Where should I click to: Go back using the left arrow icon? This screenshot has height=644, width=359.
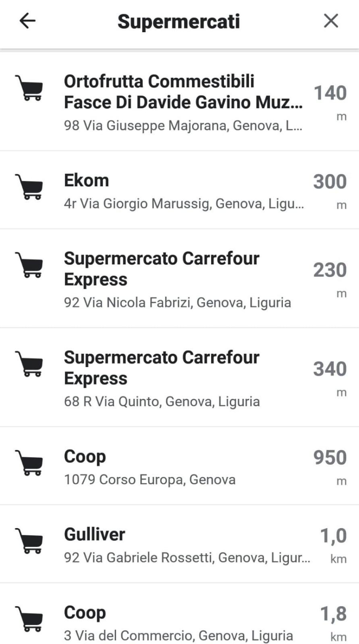coord(27,21)
